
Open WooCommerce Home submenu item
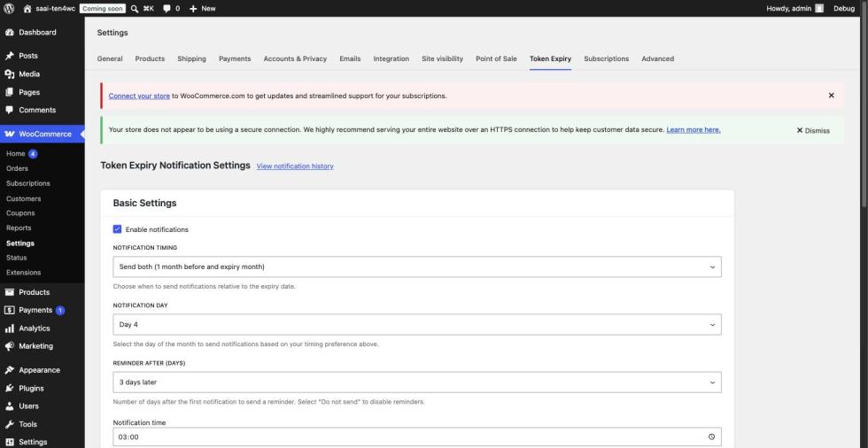(16, 154)
